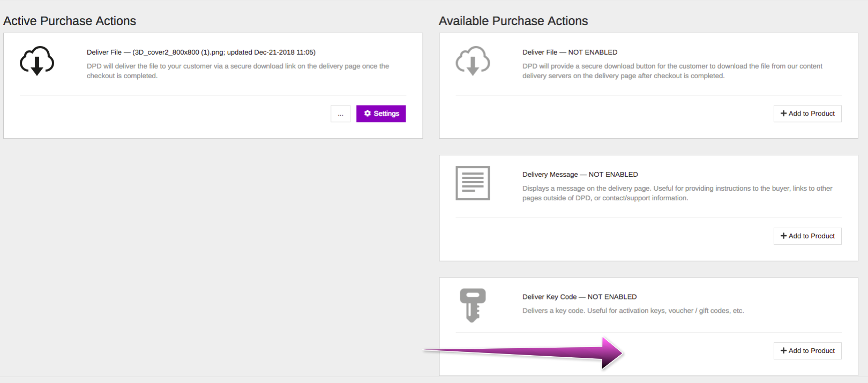Click the NOT ENABLED Deliver File cloud icon
The width and height of the screenshot is (868, 383).
pos(473,61)
